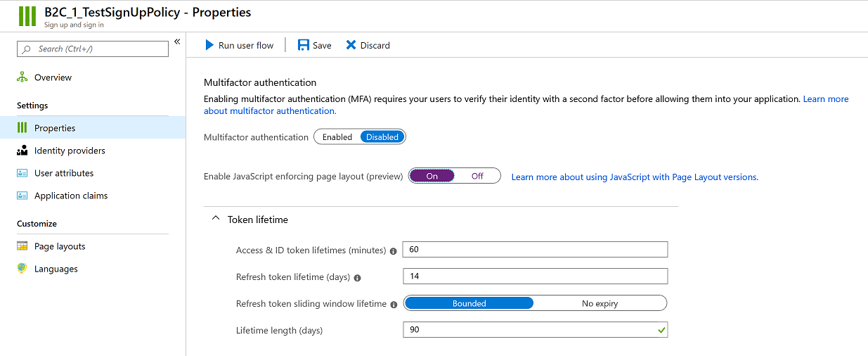Enable multifactor authentication

coord(337,137)
